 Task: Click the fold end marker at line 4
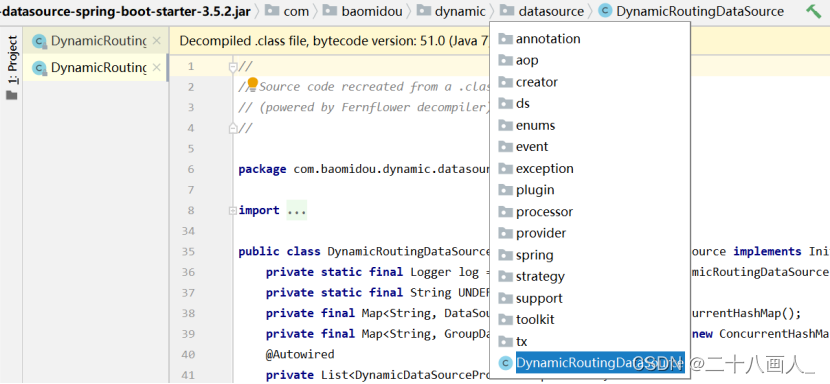point(232,128)
